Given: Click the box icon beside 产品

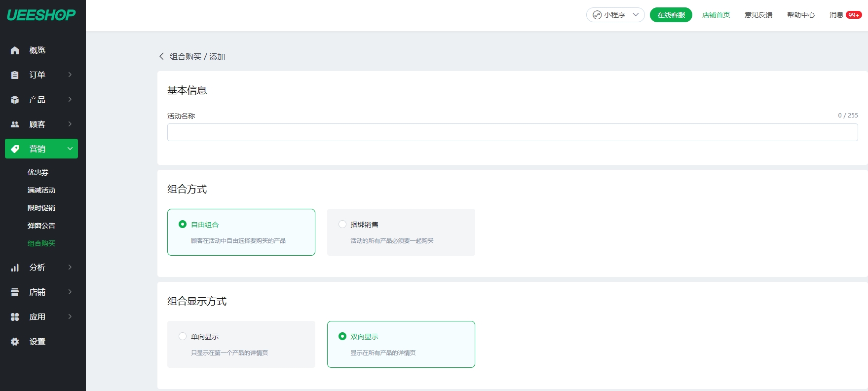Looking at the screenshot, I should pyautogui.click(x=15, y=100).
